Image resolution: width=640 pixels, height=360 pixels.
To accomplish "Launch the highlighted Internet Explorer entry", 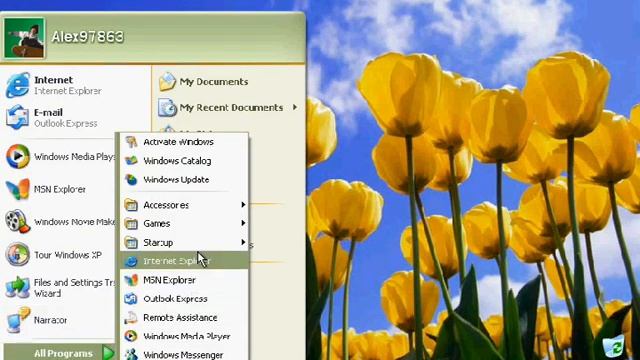I will point(184,261).
